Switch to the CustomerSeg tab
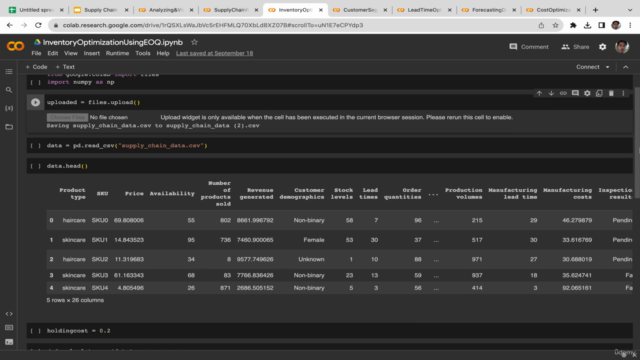640x360 pixels. click(360, 10)
